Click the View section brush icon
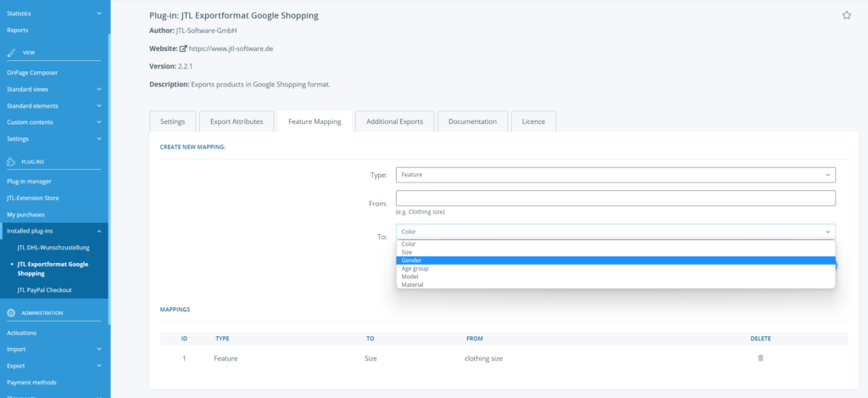Screen dimensions: 868x398 click(11, 53)
